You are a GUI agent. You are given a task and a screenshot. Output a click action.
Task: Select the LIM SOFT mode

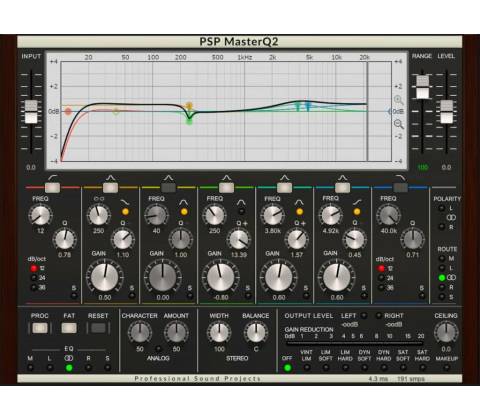pyautogui.click(x=326, y=368)
